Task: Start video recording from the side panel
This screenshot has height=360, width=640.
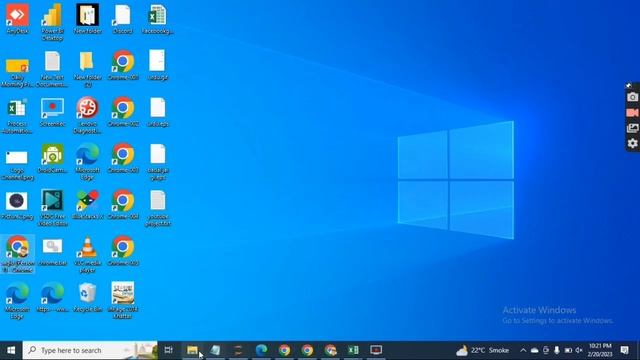Action: (632, 113)
